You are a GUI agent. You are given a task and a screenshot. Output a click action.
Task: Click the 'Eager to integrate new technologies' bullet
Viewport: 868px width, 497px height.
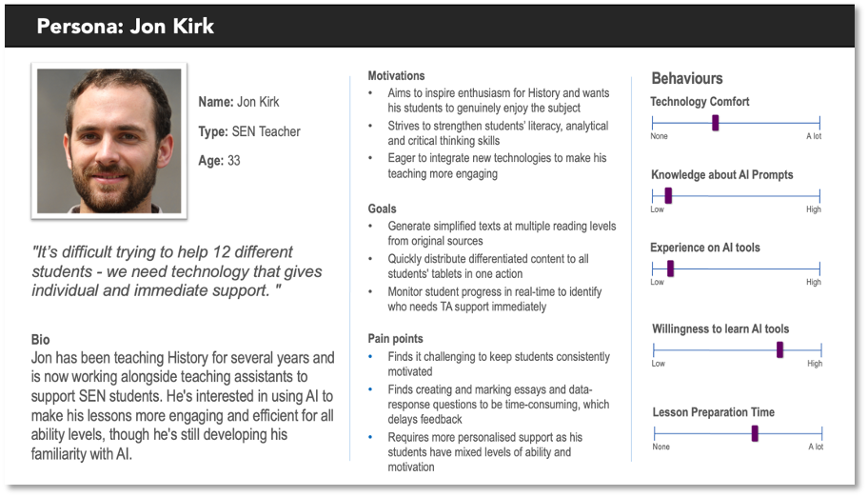(496, 166)
